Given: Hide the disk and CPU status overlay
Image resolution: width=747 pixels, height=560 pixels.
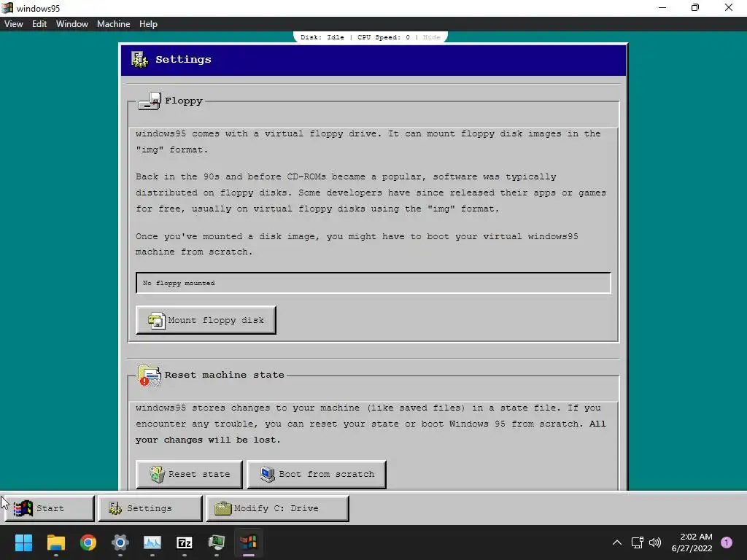Looking at the screenshot, I should 432,37.
